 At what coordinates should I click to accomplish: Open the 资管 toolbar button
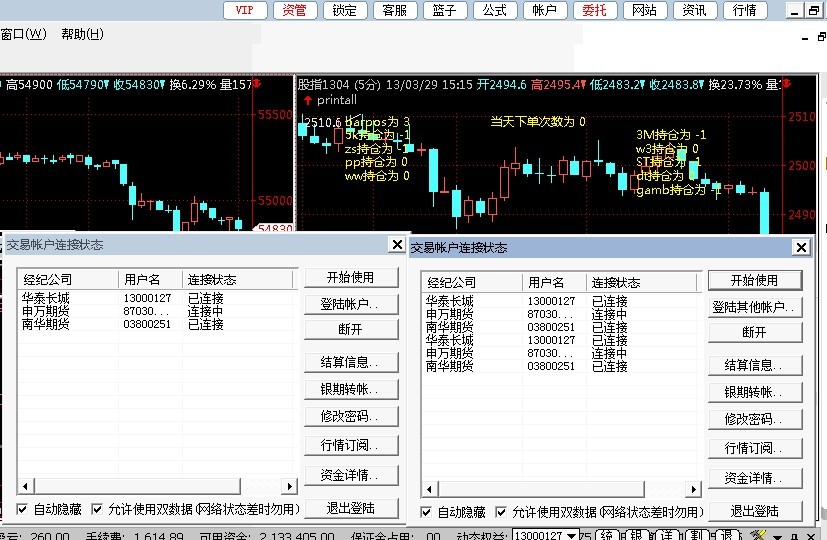tap(295, 10)
